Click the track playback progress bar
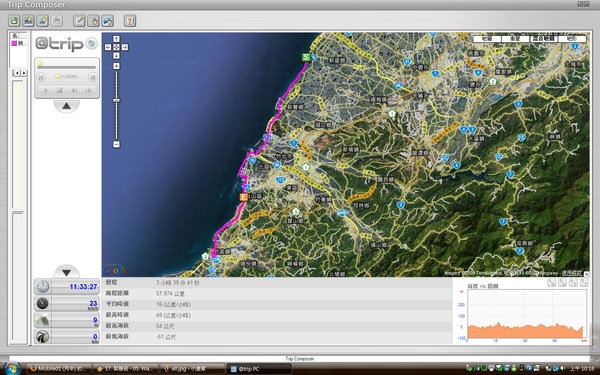600x375 pixels. tap(67, 67)
